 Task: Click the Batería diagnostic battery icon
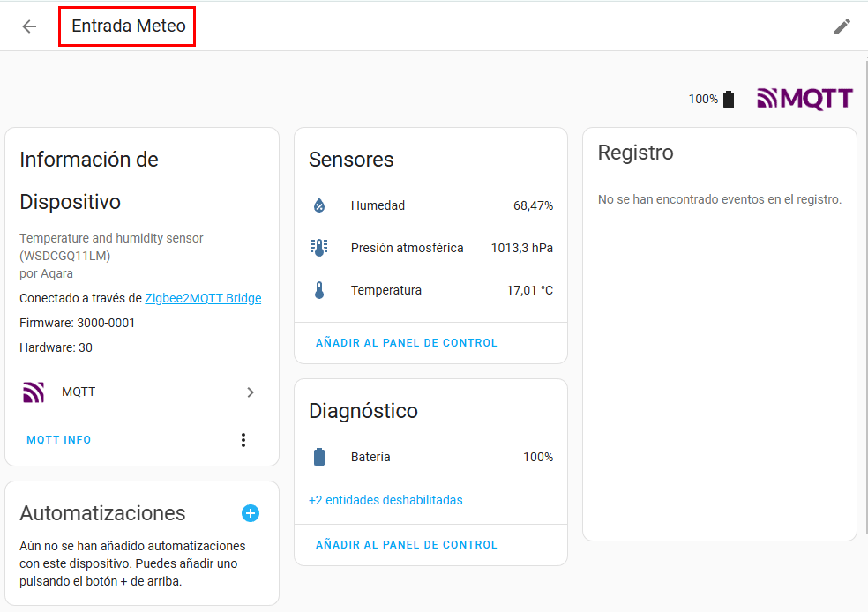[319, 457]
